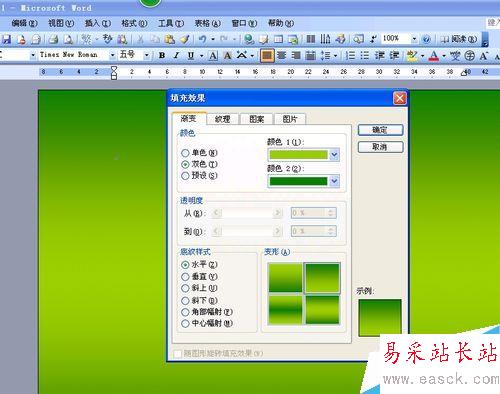Choose the top-right gradient variant thumbnail
This screenshot has height=394, width=500.
pos(322,277)
